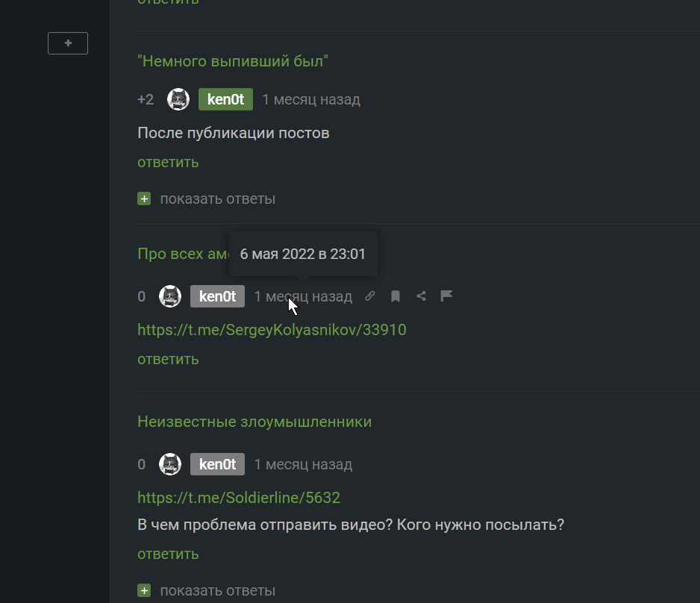This screenshot has width=700, height=603.
Task: Open the t.me/Soldierline/5632 link
Action: pyautogui.click(x=239, y=497)
